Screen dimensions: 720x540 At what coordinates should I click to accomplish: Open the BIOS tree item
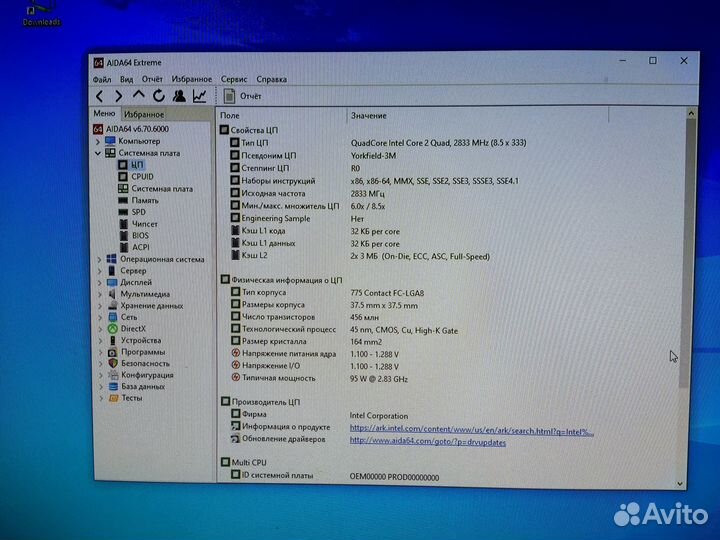[x=140, y=236]
